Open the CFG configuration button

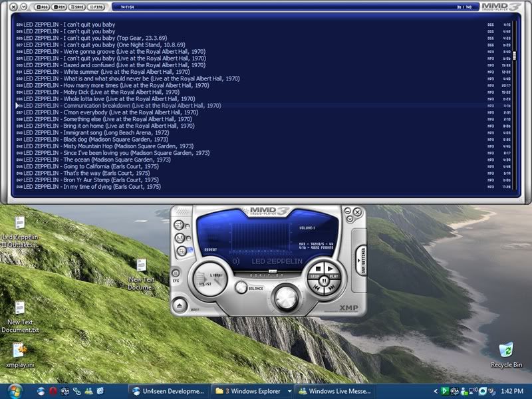click(x=176, y=273)
